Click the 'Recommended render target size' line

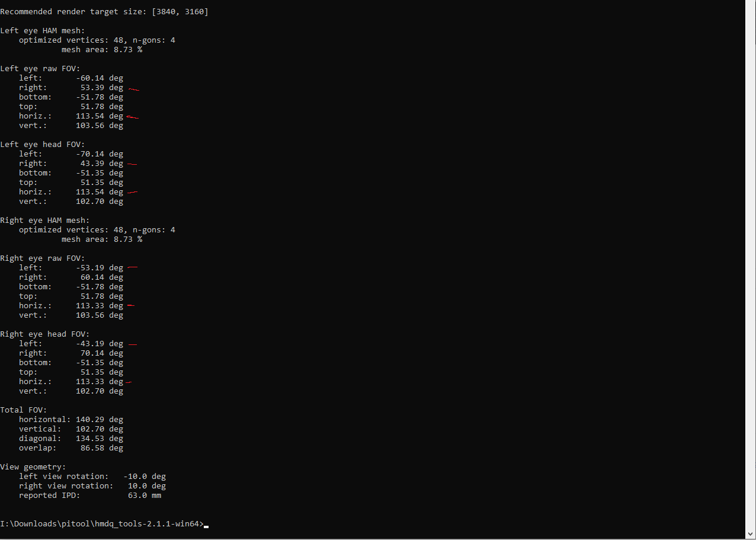click(104, 12)
